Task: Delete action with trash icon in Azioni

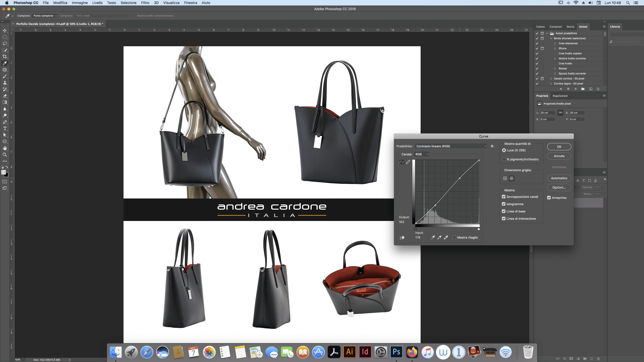Action: click(x=598, y=89)
